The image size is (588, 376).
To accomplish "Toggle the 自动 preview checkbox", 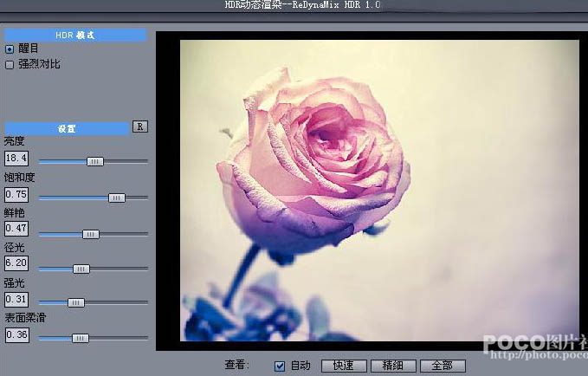I will pos(280,366).
